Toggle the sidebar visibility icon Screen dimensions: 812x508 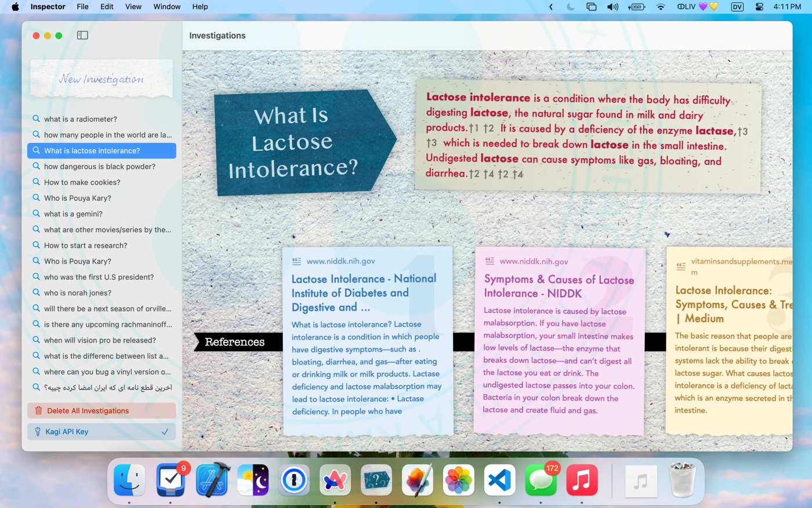pos(82,35)
